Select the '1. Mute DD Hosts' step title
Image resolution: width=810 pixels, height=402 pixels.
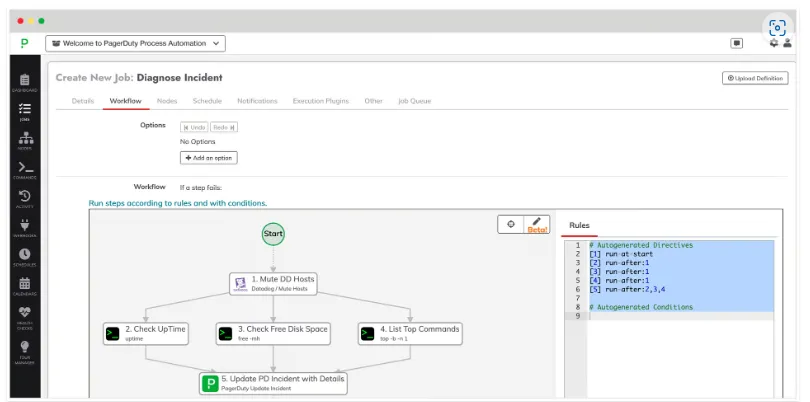pos(283,279)
